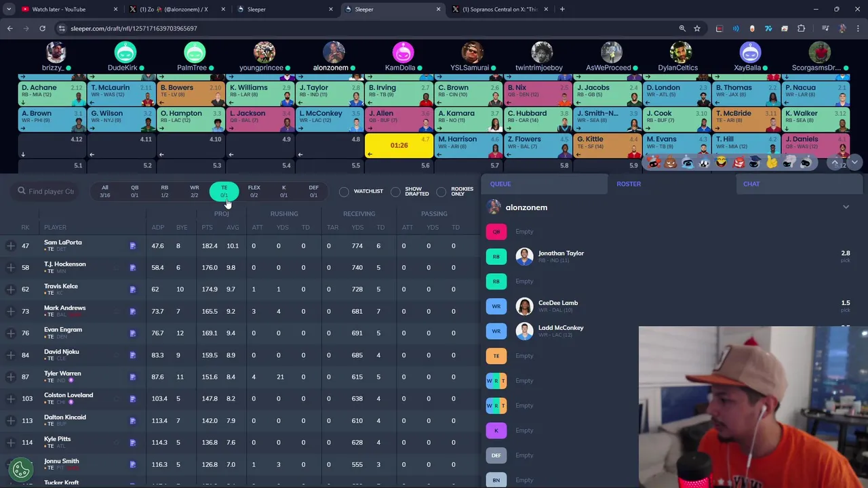Click the Find player search field
Screen dimensions: 868x488
coord(46,191)
